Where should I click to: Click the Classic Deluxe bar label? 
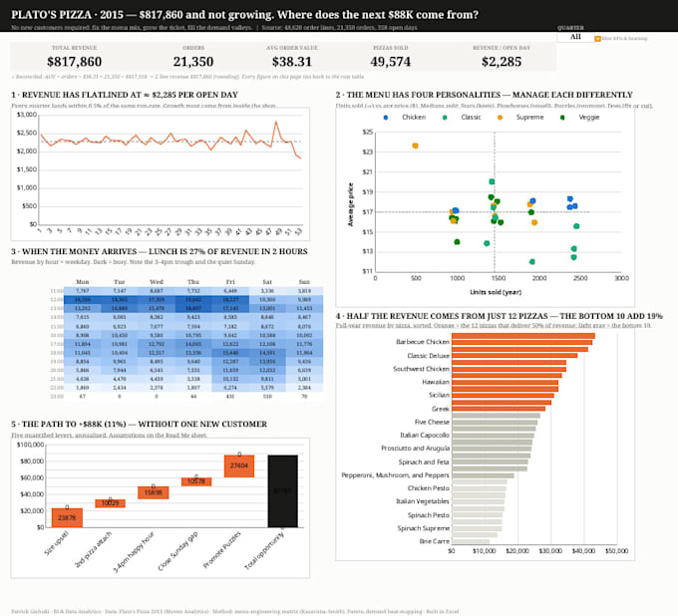point(428,356)
